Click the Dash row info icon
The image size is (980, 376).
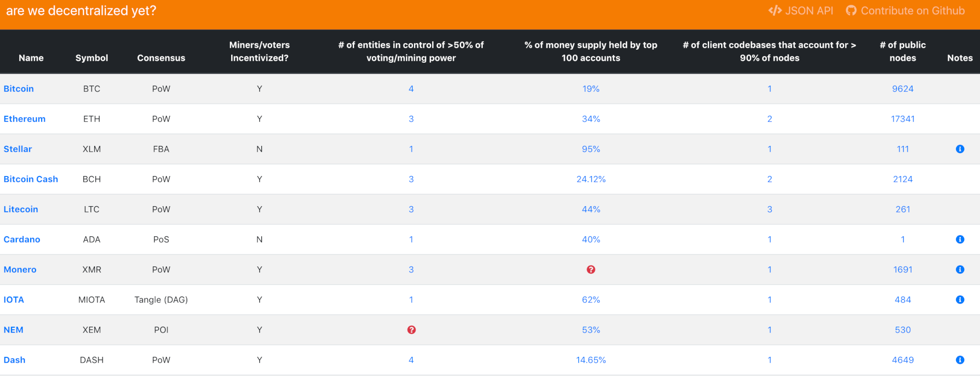tap(959, 360)
